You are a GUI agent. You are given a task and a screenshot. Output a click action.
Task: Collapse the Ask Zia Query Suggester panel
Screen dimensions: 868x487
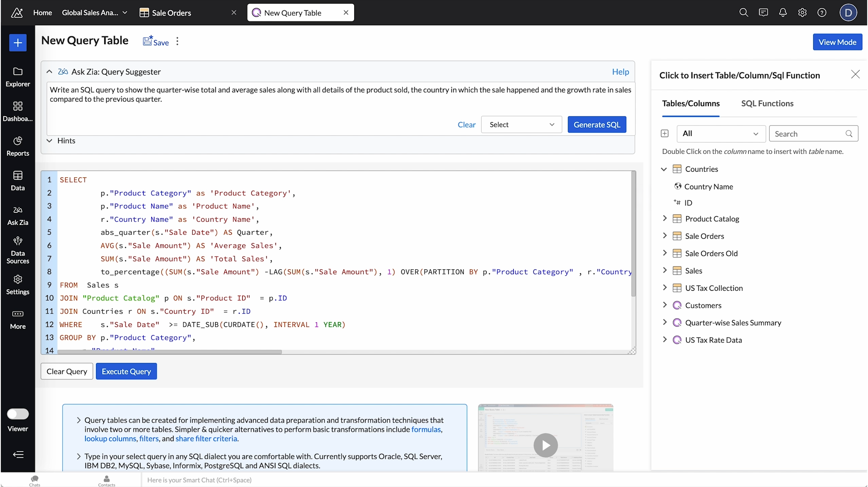pos(49,72)
